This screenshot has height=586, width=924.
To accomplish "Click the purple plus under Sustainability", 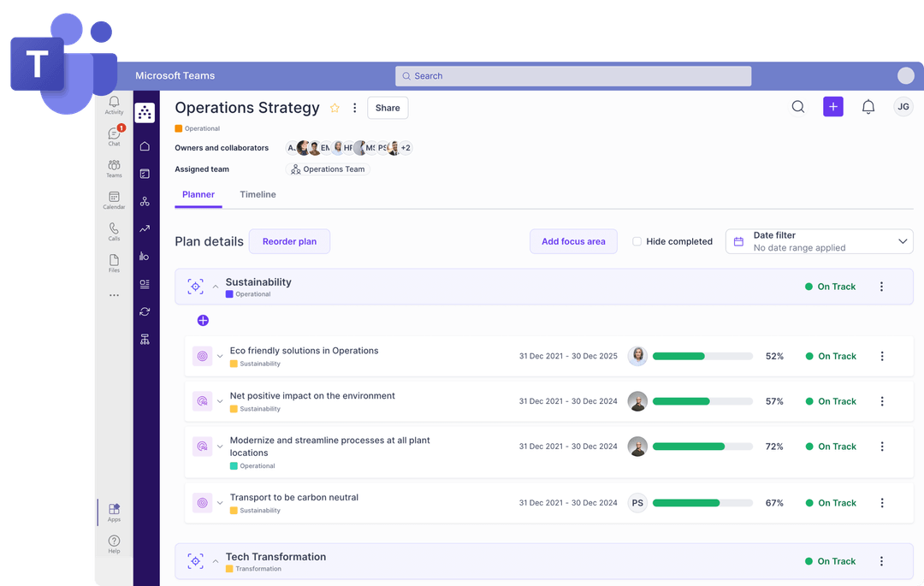I will [x=203, y=320].
